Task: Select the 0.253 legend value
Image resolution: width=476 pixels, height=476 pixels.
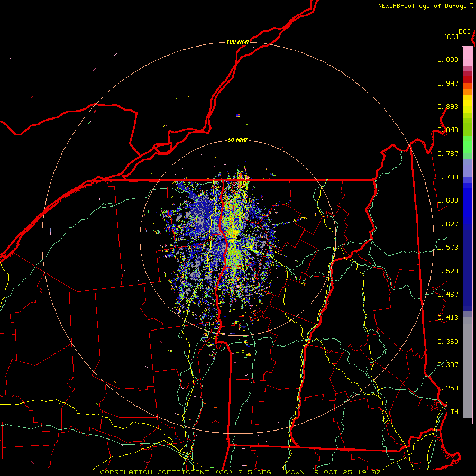Action: tap(448, 388)
